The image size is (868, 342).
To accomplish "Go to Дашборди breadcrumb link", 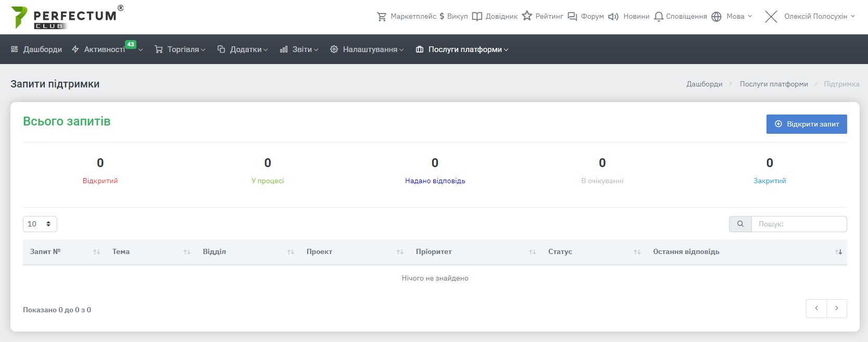I will coord(704,84).
